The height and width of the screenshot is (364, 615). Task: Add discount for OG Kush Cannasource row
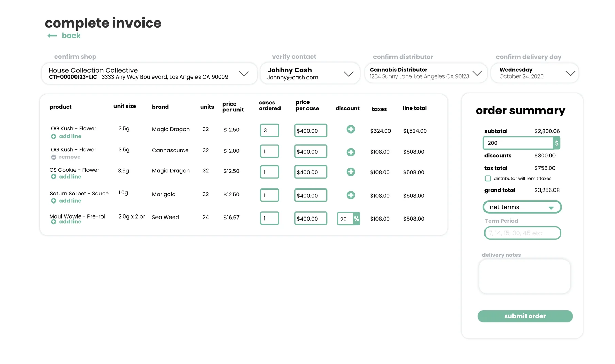point(351,152)
